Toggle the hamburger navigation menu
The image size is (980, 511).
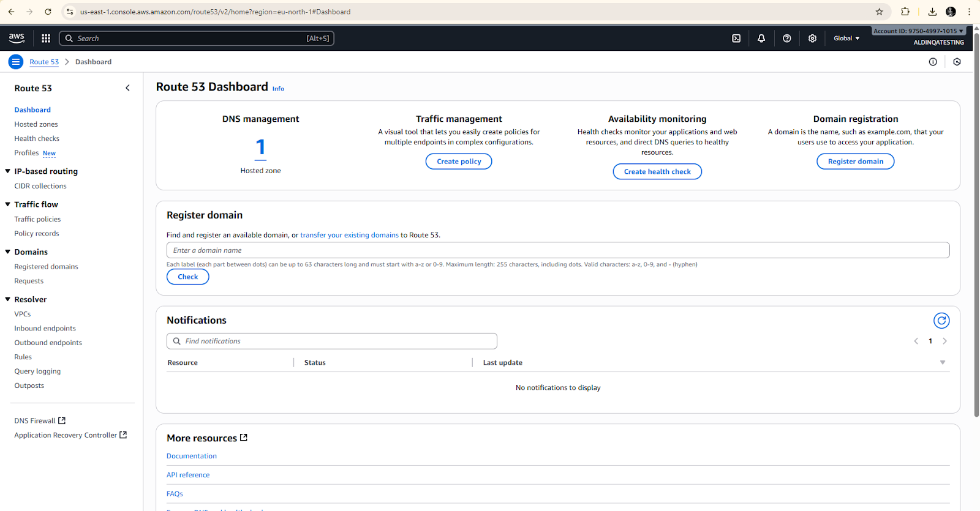pyautogui.click(x=16, y=62)
